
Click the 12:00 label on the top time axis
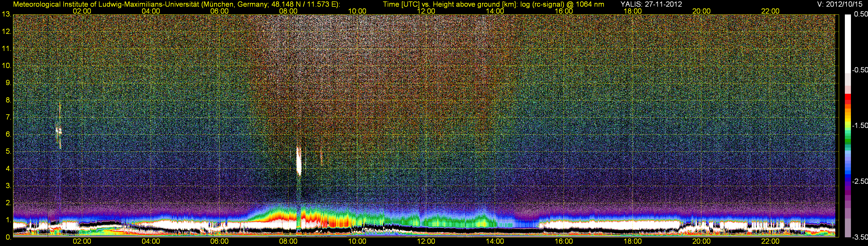point(426,11)
